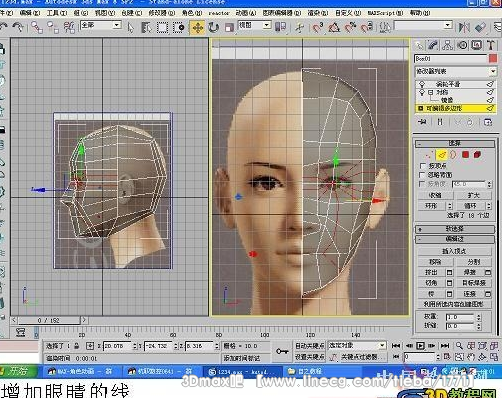The width and height of the screenshot is (503, 398).
Task: Collapse the Edit Edges rollout
Action: click(x=455, y=239)
